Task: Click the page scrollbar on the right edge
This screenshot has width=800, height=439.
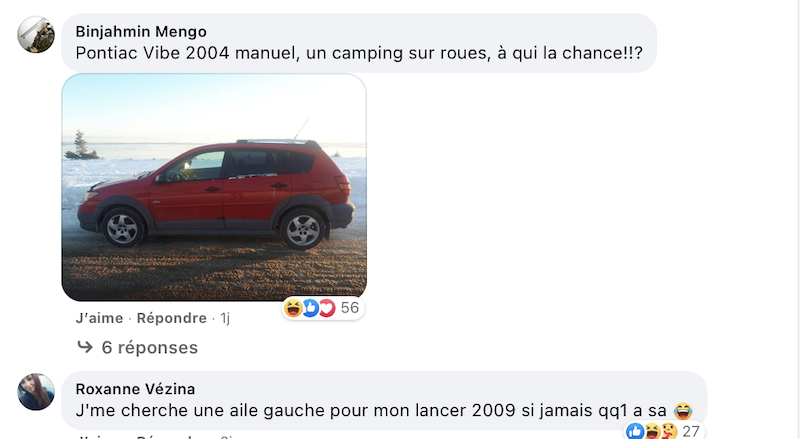Action: click(x=797, y=220)
